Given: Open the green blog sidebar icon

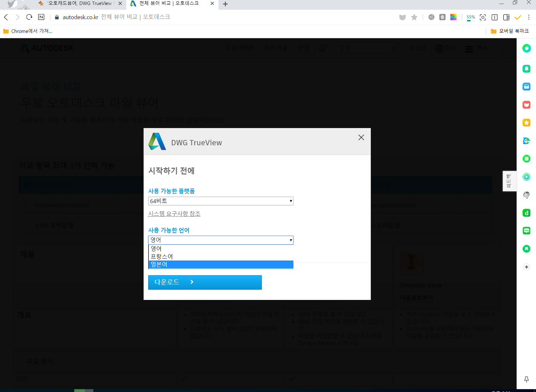Looking at the screenshot, I should [526, 231].
